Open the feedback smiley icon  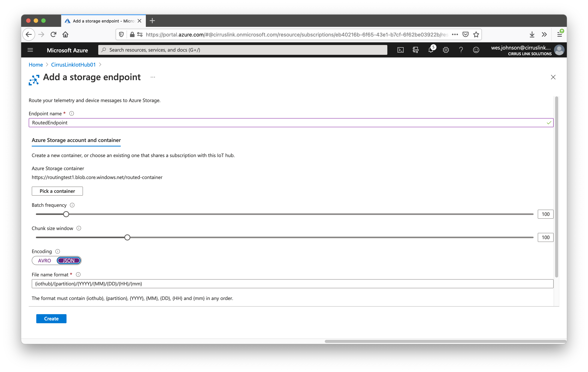point(476,50)
